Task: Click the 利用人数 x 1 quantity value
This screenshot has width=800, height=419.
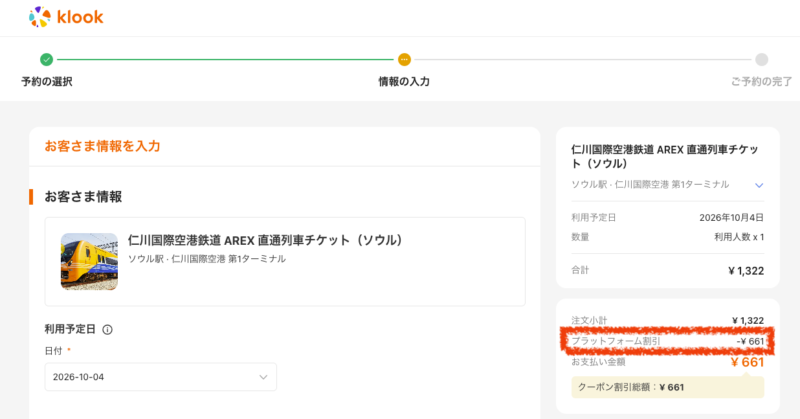Action: coord(739,237)
